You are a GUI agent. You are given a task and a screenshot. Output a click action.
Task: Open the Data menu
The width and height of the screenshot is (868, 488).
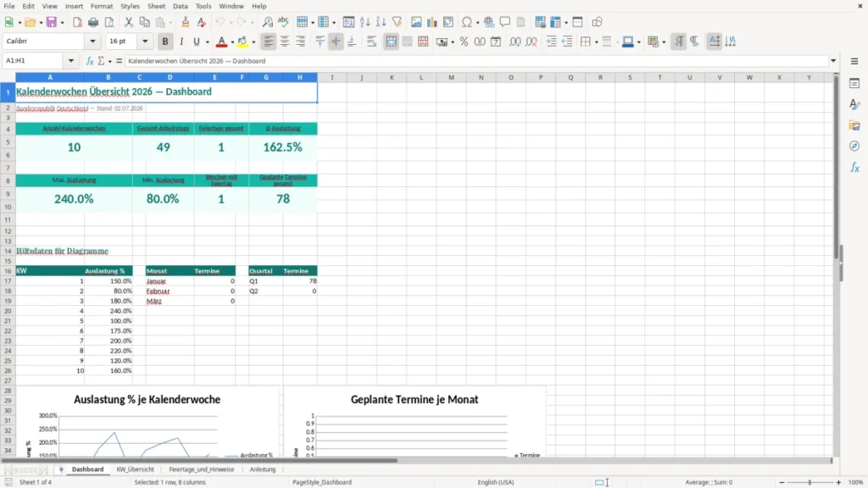(x=181, y=6)
